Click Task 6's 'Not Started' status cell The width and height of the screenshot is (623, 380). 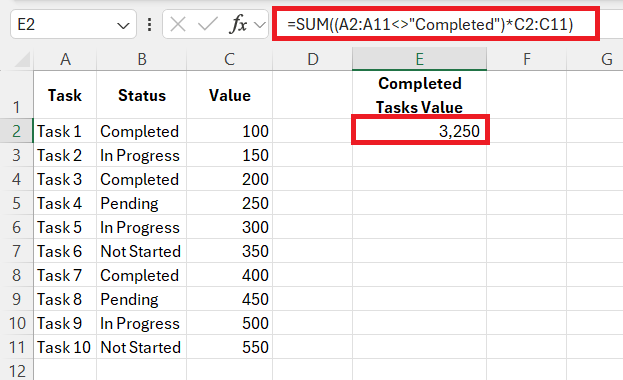(x=142, y=251)
